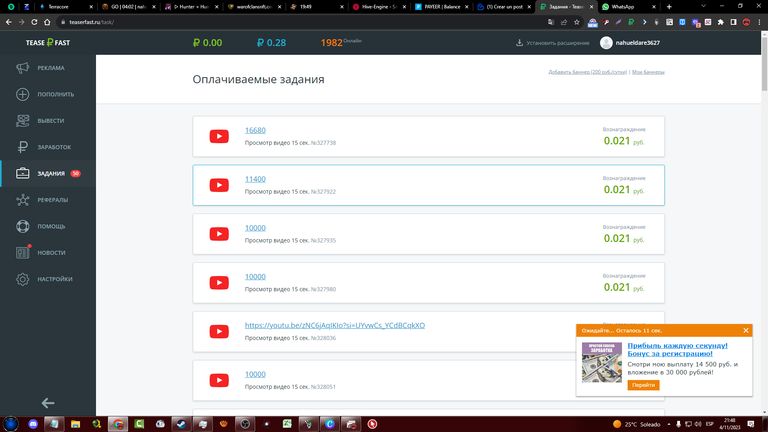Image resolution: width=768 pixels, height=432 pixels.
Task: Click the user avatar icon
Action: (606, 43)
